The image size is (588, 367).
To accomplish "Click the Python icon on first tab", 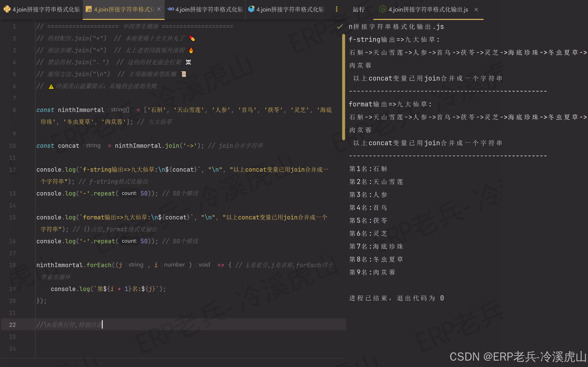I will point(7,9).
